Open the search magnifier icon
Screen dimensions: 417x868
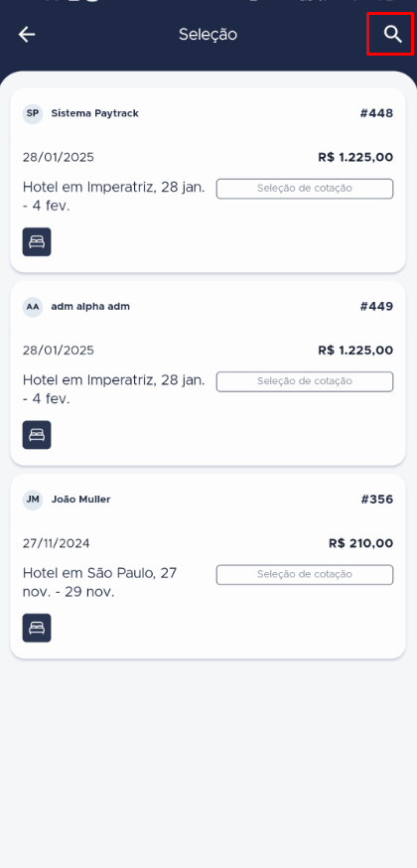(392, 35)
